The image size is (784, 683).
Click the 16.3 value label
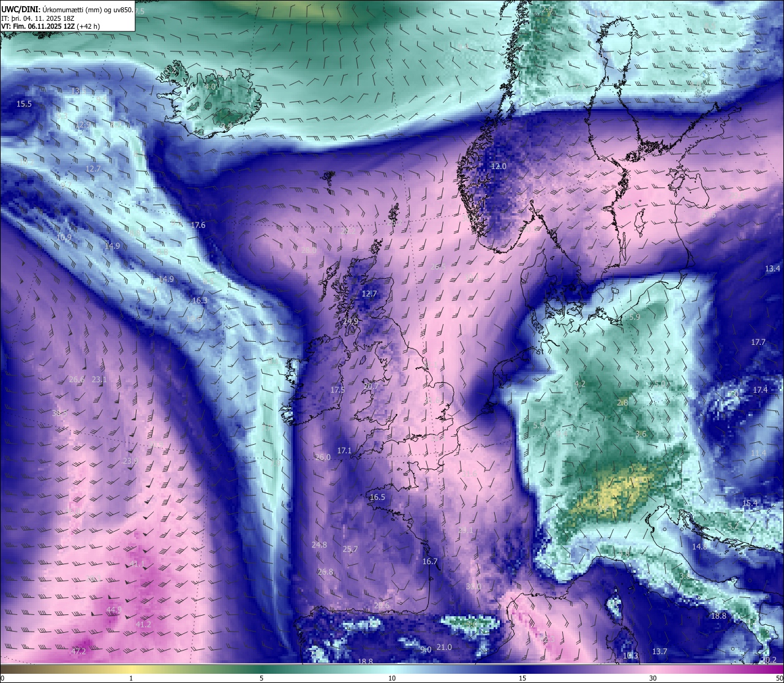[200, 301]
